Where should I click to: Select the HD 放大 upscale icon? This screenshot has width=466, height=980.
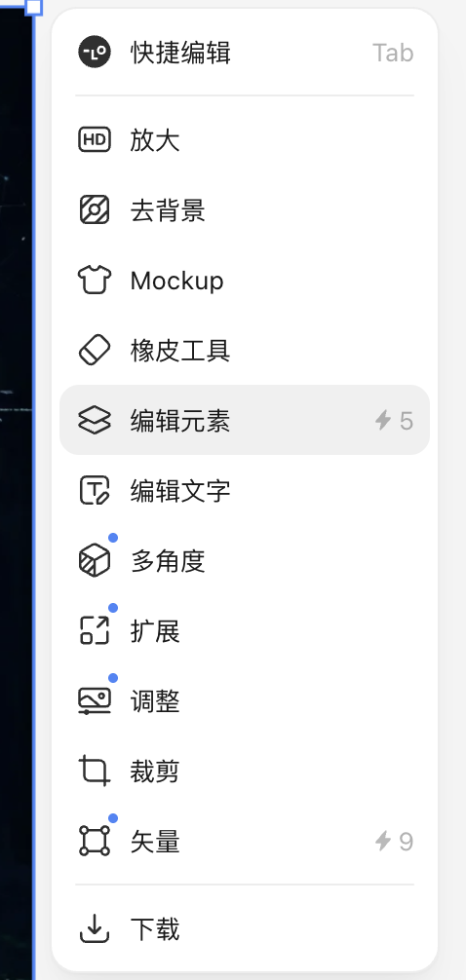point(95,139)
